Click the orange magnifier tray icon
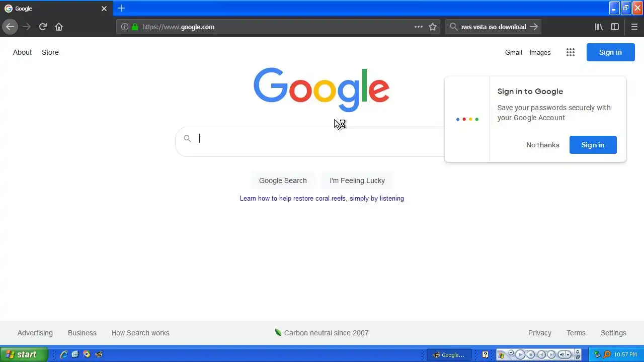 point(607,354)
